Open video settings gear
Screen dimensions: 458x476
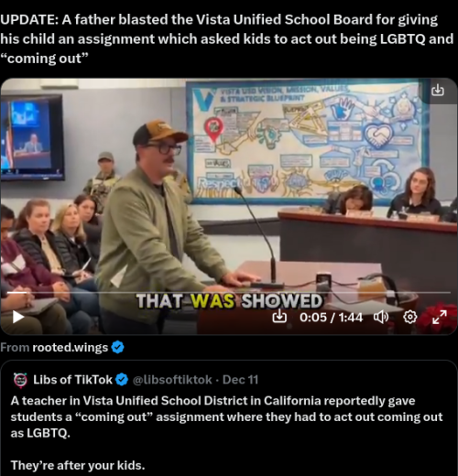[x=409, y=318]
